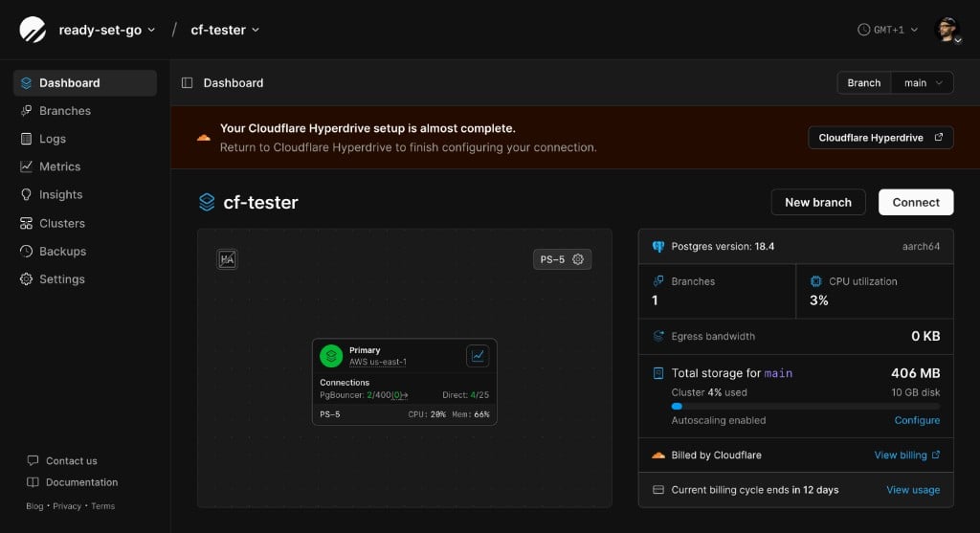Open the user avatar menu
This screenshot has height=533, width=980.
[947, 30]
